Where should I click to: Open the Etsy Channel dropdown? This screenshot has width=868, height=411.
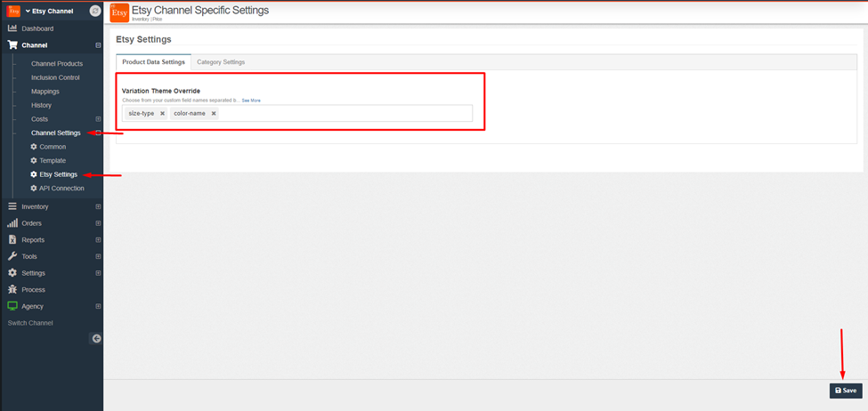(49, 11)
